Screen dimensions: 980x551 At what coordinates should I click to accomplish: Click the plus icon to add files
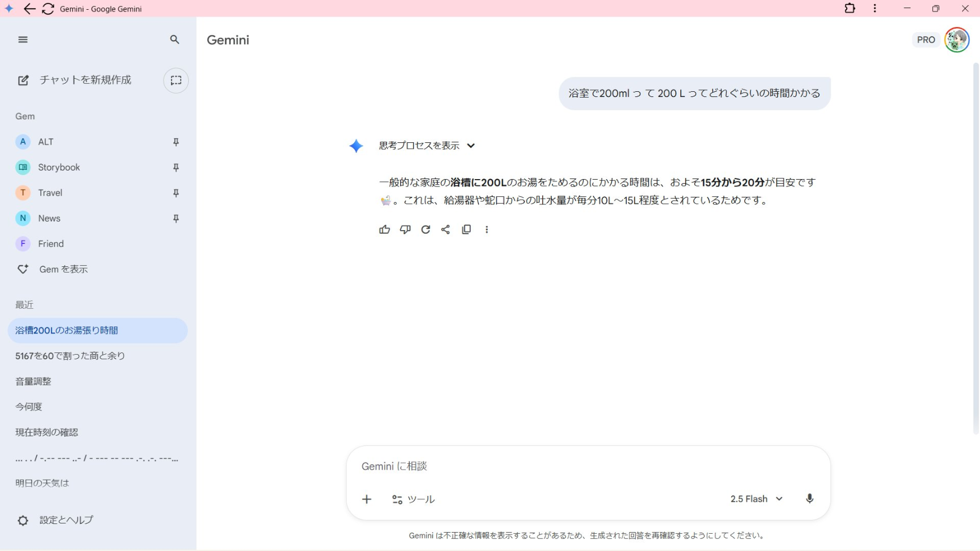pyautogui.click(x=367, y=499)
